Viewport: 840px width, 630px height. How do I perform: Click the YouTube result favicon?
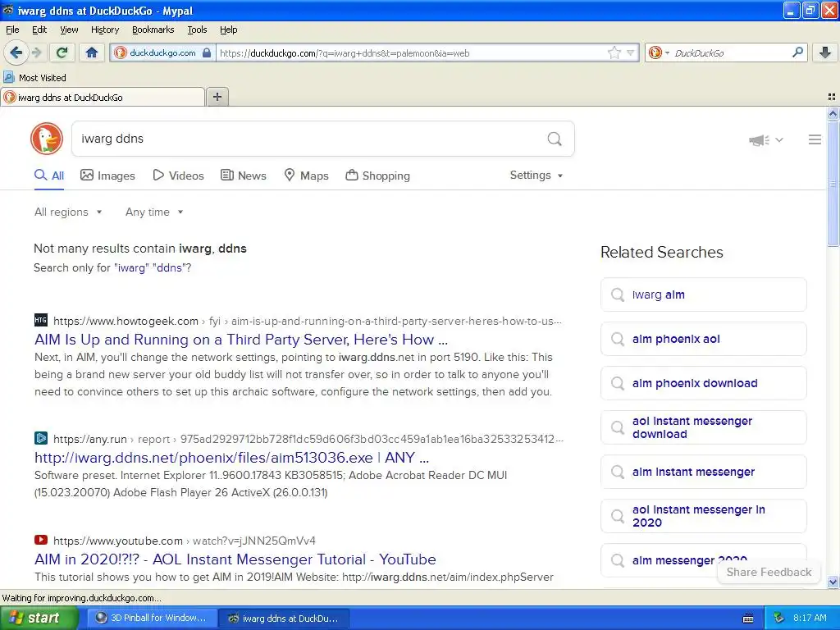coord(41,540)
